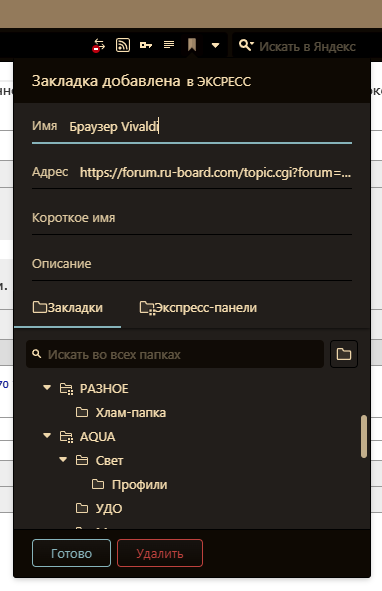Click the 'Профили' folder icon
This screenshot has height=591, width=382.
(x=98, y=484)
